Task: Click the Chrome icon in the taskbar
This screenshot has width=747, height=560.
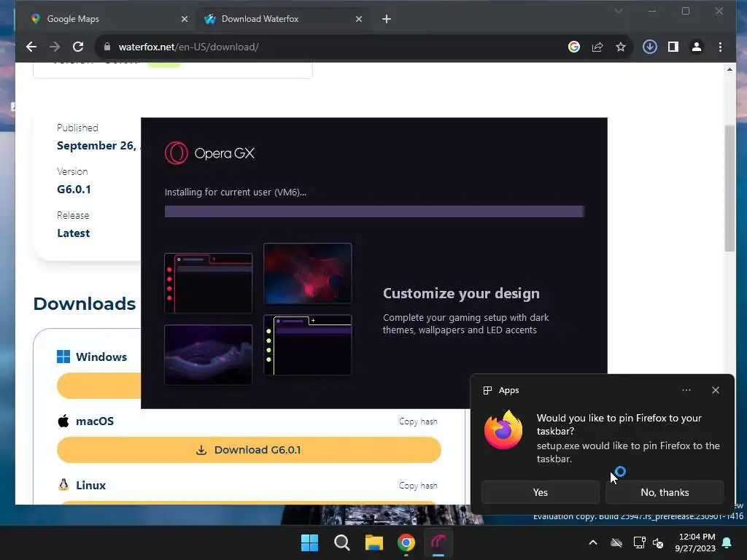Action: coord(406,542)
